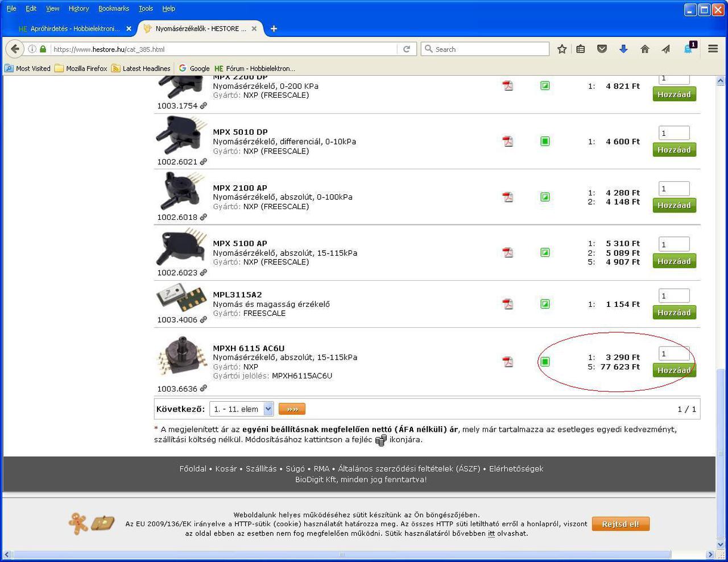Click the link icon beside 1003.4006

tap(204, 320)
